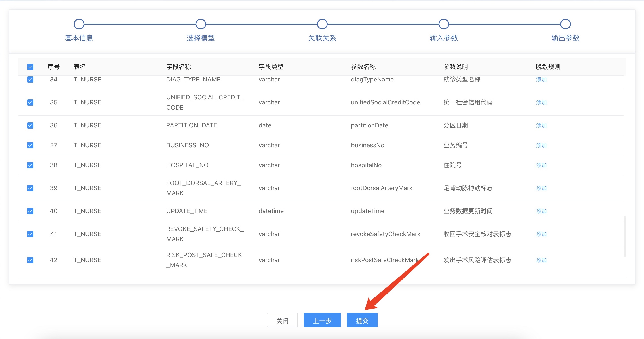The height and width of the screenshot is (339, 644).
Task: Uncheck row 35 UNIFIED_SOCIAL_CREDIT_CODE checkbox
Action: click(30, 102)
